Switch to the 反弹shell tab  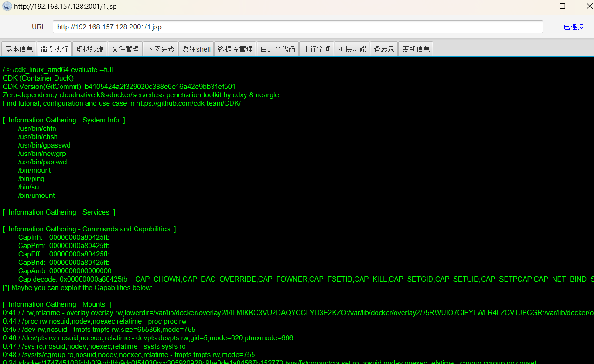[x=196, y=49]
